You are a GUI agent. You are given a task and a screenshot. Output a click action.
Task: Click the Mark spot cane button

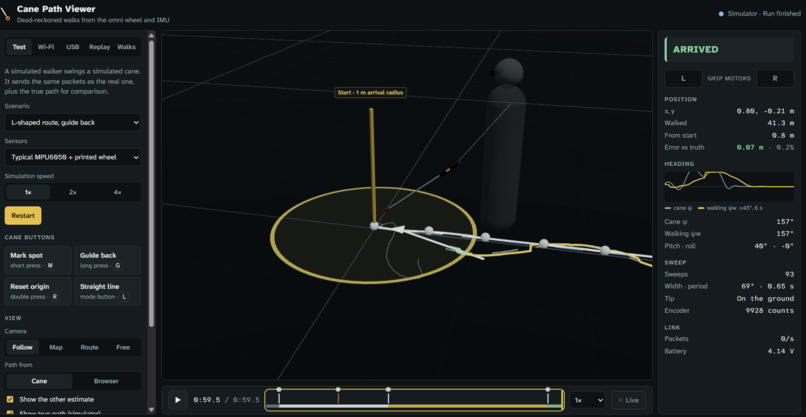pos(38,260)
